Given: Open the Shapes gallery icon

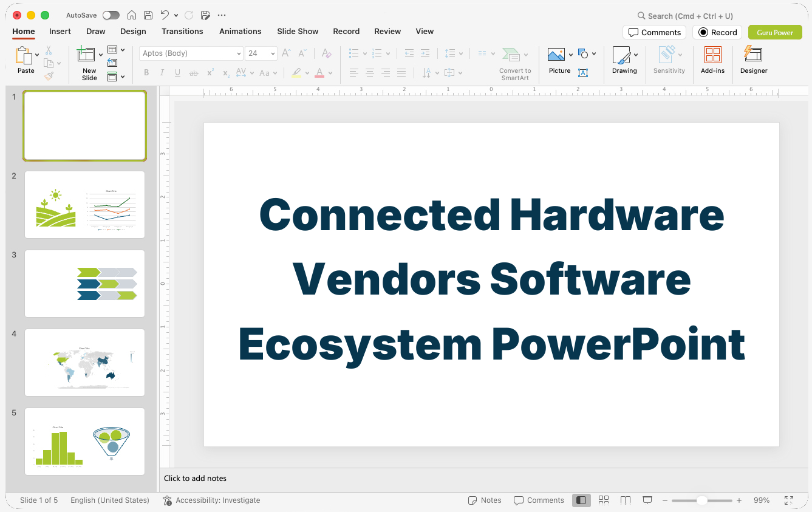Looking at the screenshot, I should [583, 53].
